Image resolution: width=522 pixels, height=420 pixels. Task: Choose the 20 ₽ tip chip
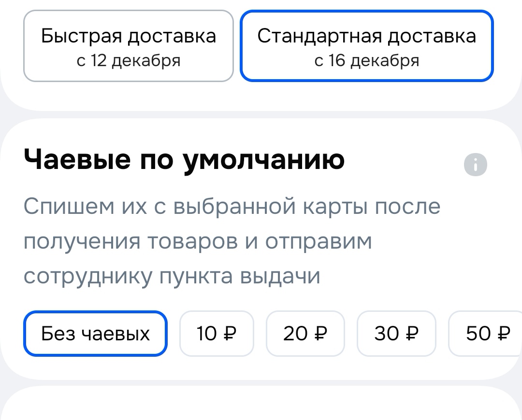[x=305, y=334]
